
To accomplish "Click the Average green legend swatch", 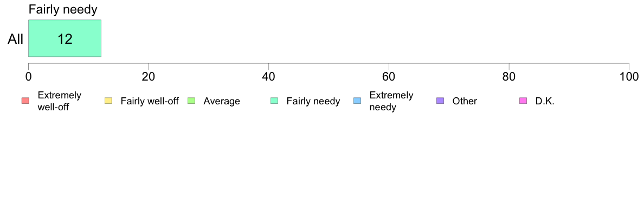I will [191, 101].
